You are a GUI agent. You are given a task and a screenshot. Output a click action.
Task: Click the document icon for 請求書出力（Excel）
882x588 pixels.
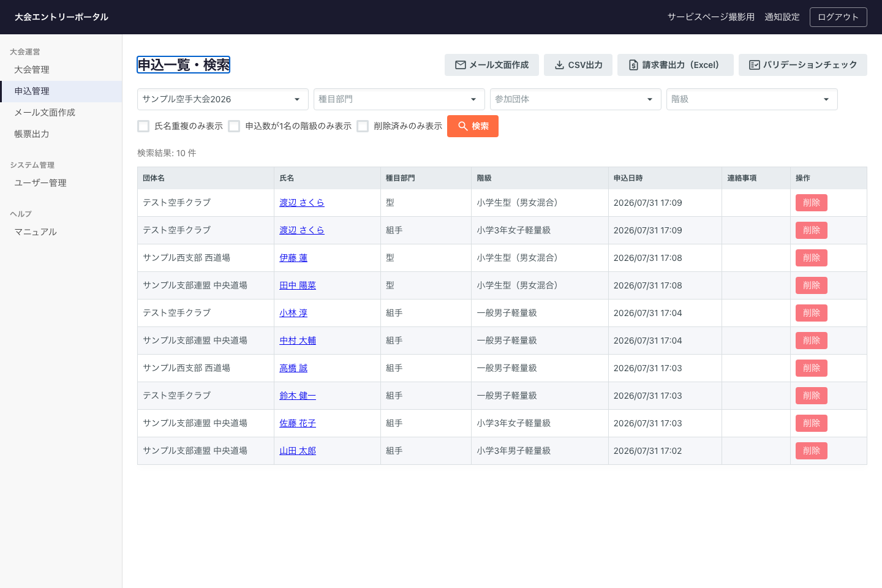click(633, 65)
